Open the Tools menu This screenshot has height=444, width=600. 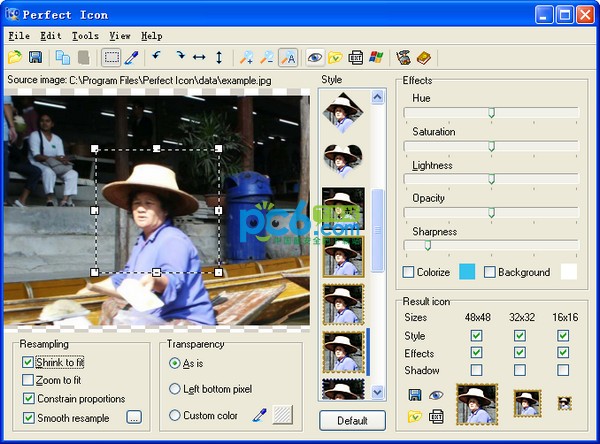(x=85, y=36)
